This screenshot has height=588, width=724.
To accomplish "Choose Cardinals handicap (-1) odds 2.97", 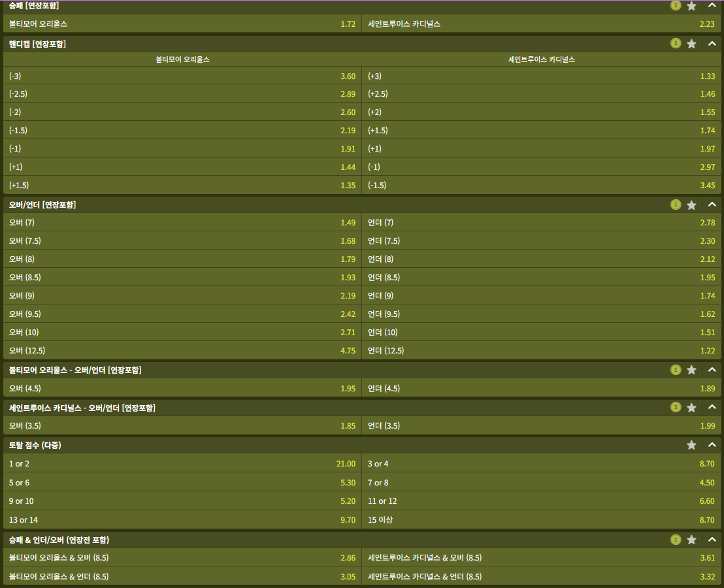I will [x=542, y=167].
